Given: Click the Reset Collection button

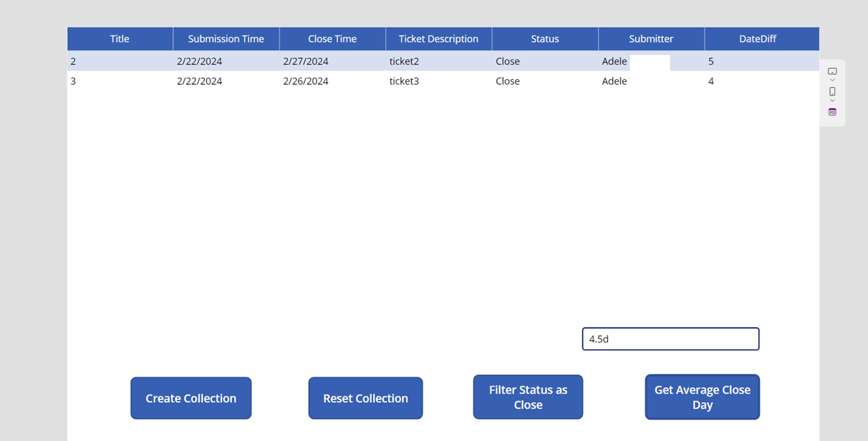Looking at the screenshot, I should [x=365, y=398].
